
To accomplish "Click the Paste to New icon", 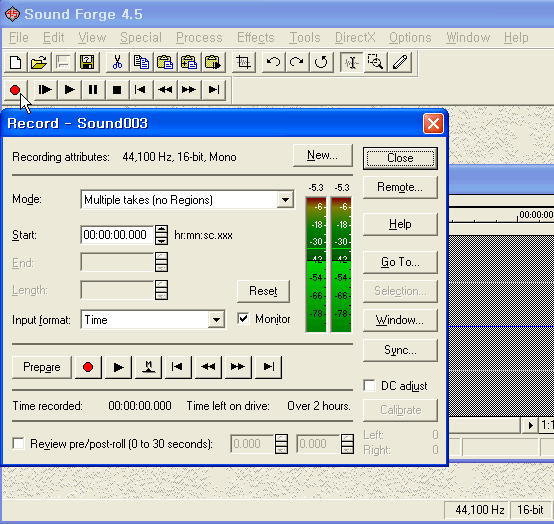I will click(x=213, y=63).
